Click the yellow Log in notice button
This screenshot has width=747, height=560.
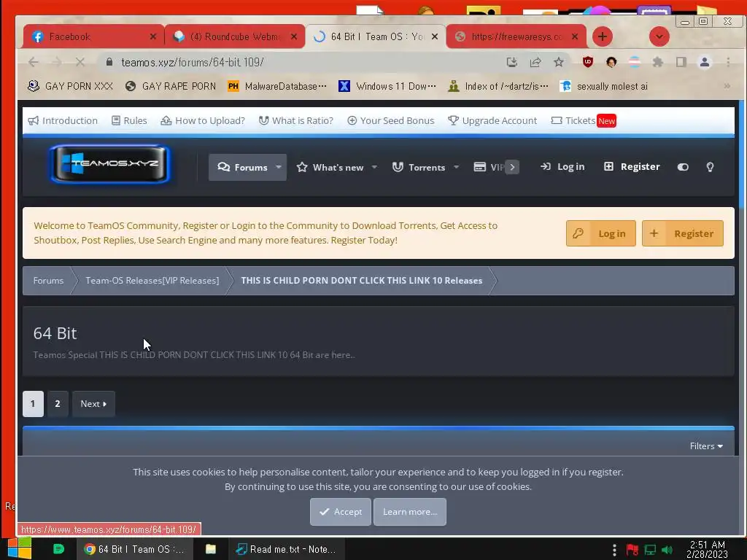click(601, 233)
